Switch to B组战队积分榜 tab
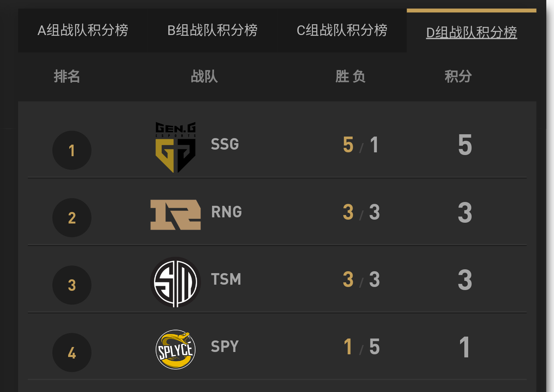Screen dimensions: 554x392 point(213,30)
